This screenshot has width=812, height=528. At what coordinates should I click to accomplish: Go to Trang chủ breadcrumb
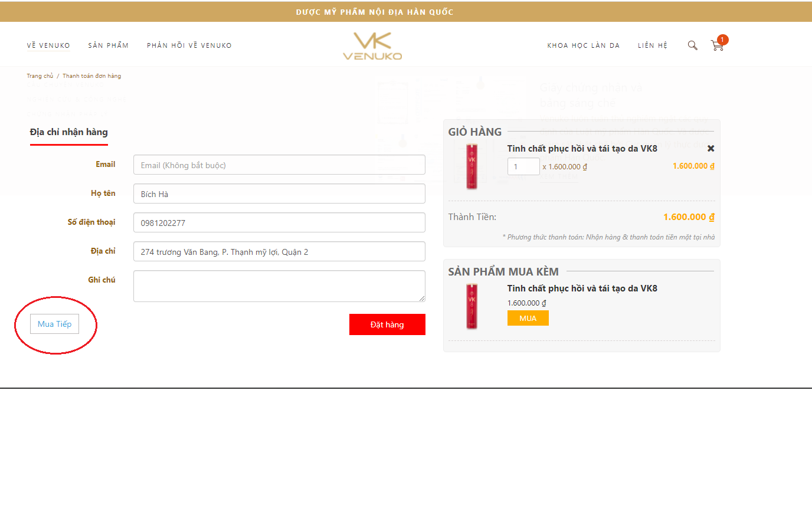pos(40,76)
